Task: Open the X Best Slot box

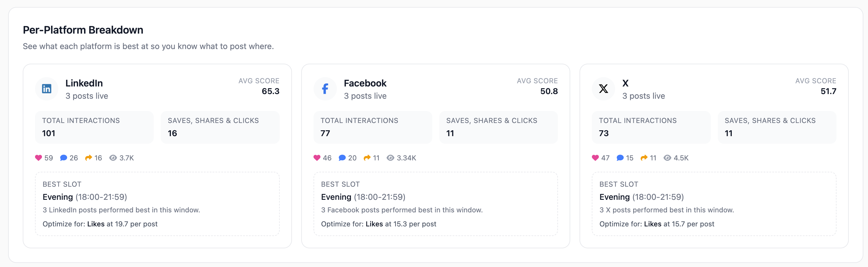Action: (714, 204)
